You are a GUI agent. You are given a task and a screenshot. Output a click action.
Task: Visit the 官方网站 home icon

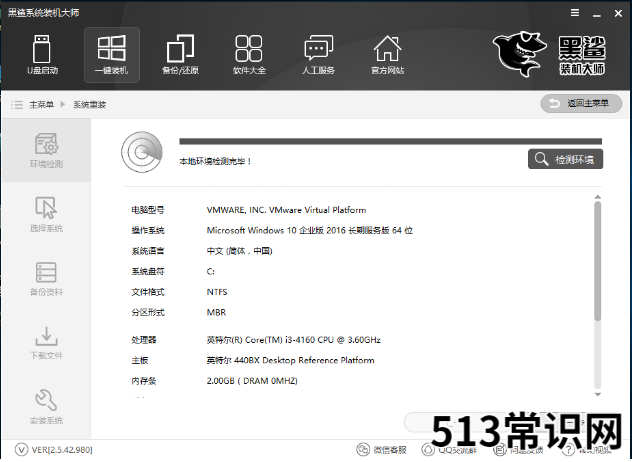(387, 55)
